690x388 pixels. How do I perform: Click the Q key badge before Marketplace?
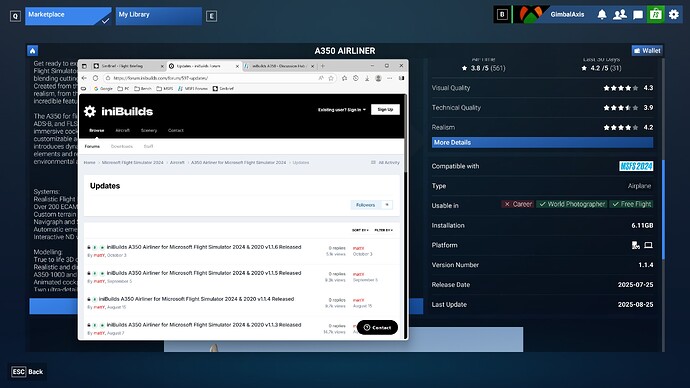coord(15,16)
